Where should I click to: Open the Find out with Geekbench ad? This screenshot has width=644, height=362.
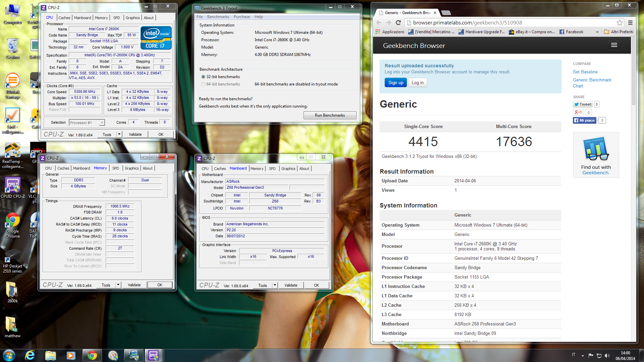pyautogui.click(x=596, y=155)
